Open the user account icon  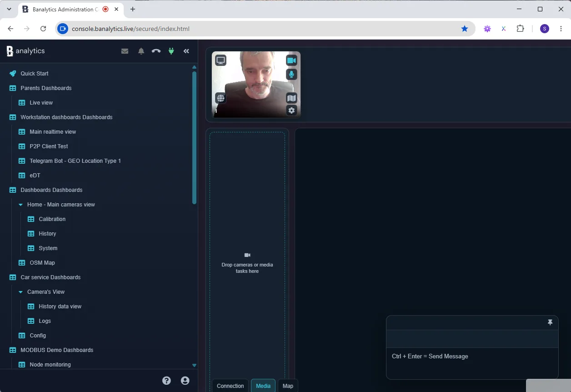(x=185, y=381)
